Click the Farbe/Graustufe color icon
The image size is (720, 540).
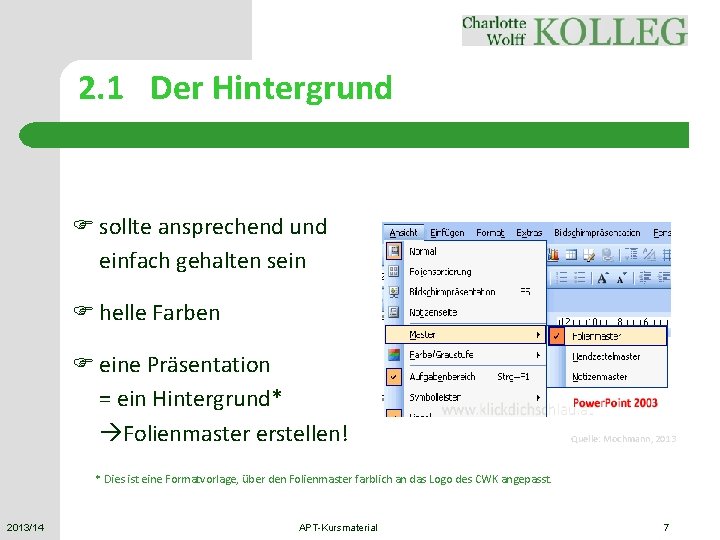click(x=394, y=354)
